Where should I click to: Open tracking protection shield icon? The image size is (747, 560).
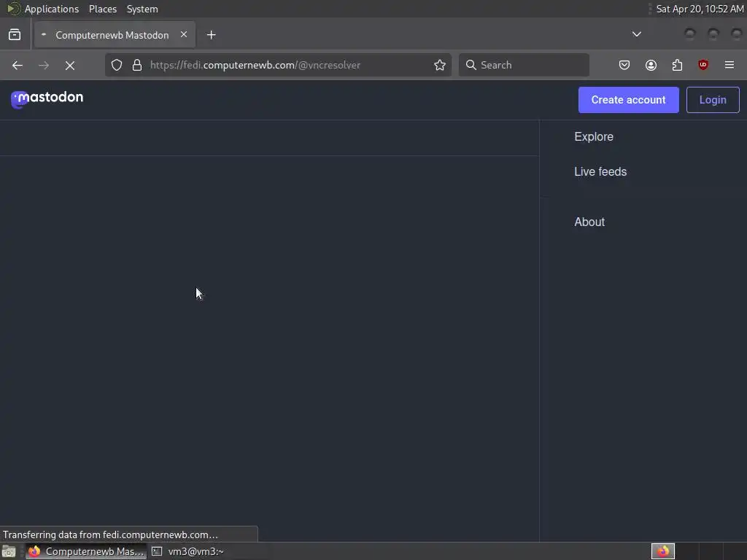tap(117, 65)
